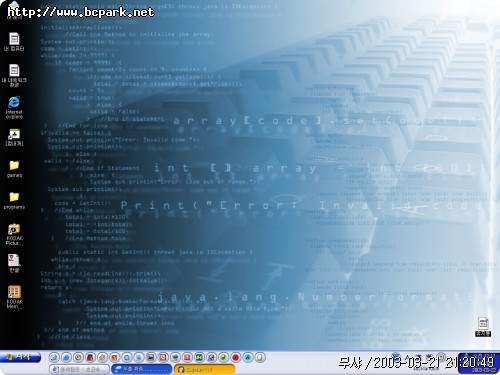Switch to the active blue taskbar window button
Screen dimensions: 500x375
(x=141, y=369)
